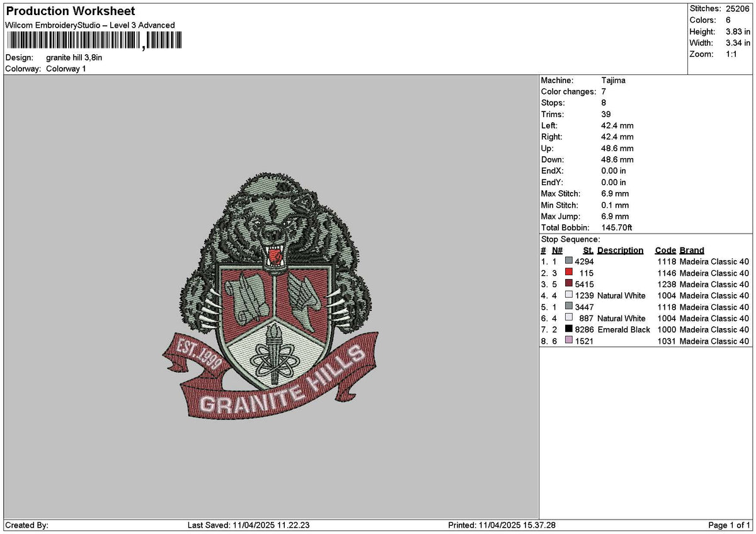Click the Height value 3.83 in
This screenshot has width=756, height=534.
point(738,31)
